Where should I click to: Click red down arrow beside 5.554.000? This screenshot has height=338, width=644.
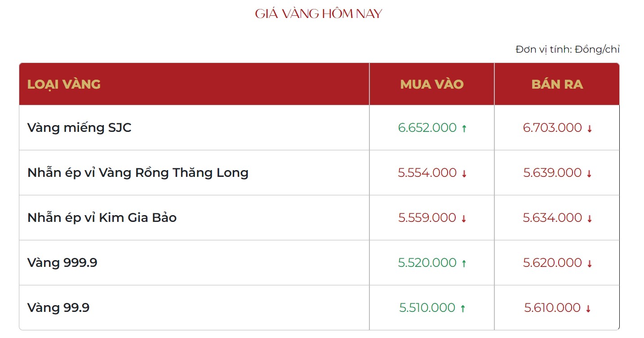(464, 174)
